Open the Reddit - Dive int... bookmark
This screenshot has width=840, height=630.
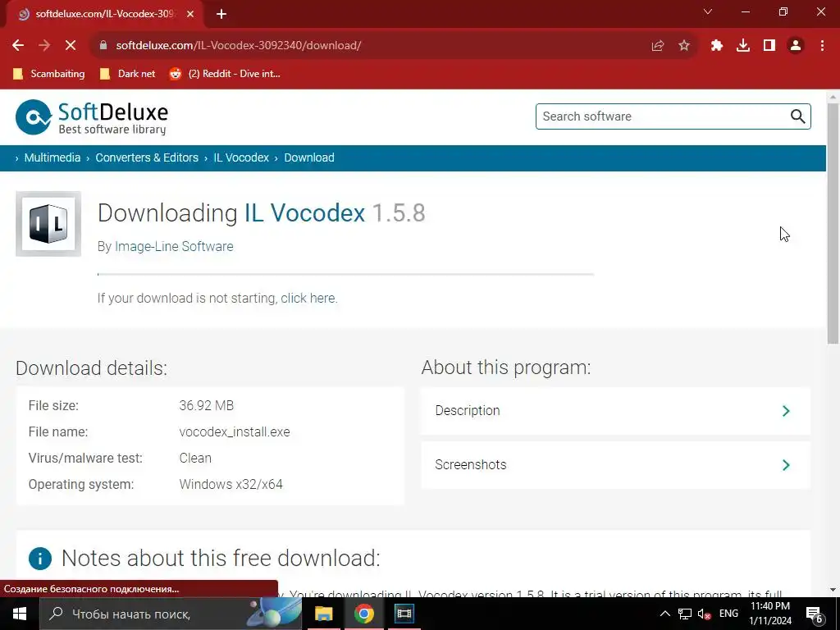coord(225,74)
